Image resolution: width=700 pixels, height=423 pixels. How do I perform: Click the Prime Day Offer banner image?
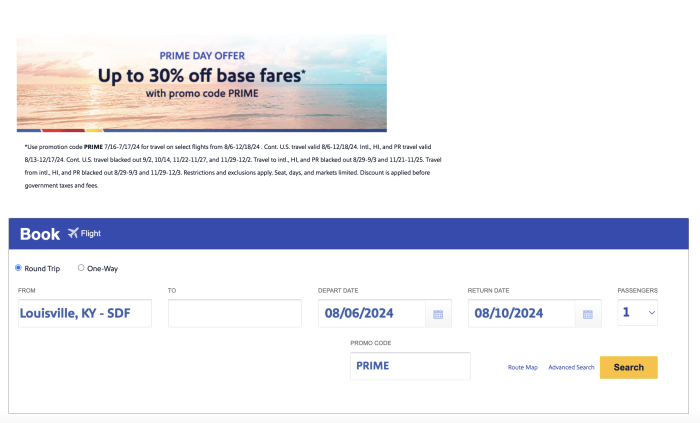[x=201, y=83]
